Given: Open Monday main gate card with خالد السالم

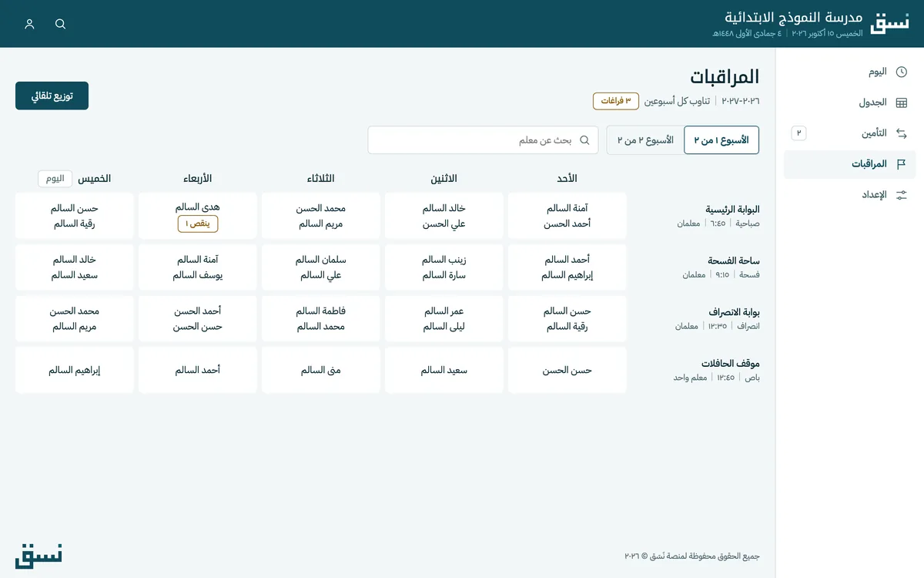Looking at the screenshot, I should [x=444, y=216].
